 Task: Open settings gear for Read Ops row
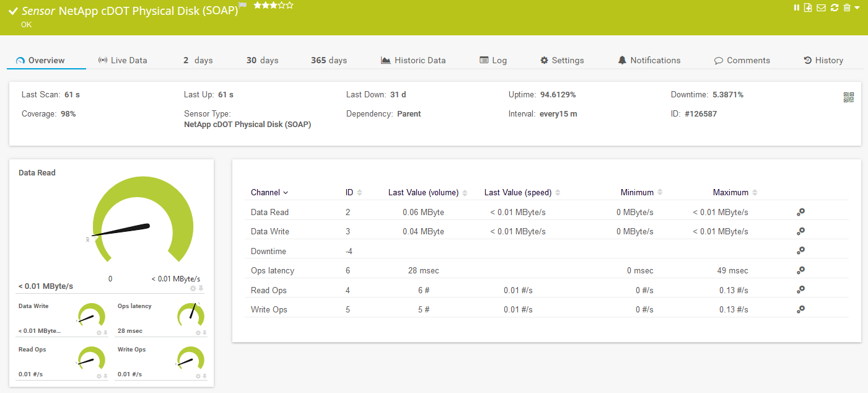[x=800, y=290]
